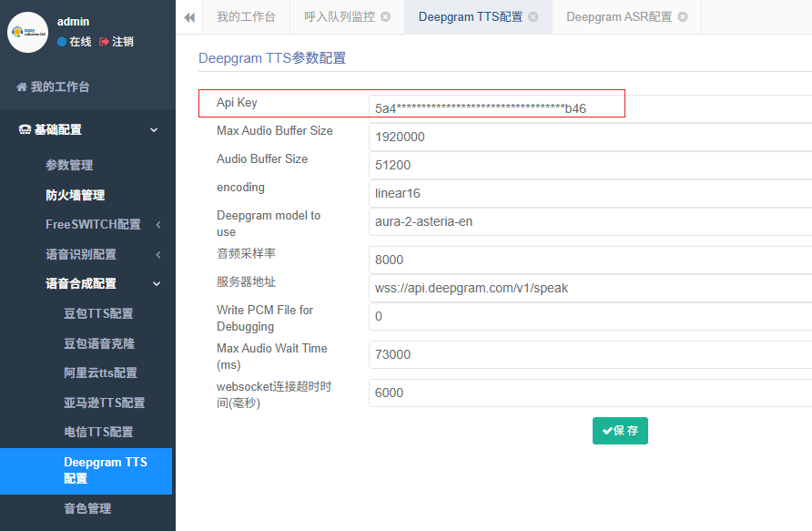The width and height of the screenshot is (812, 531).
Task: Edit Deepgram model field aura-2-asteria-en
Action: pos(591,221)
